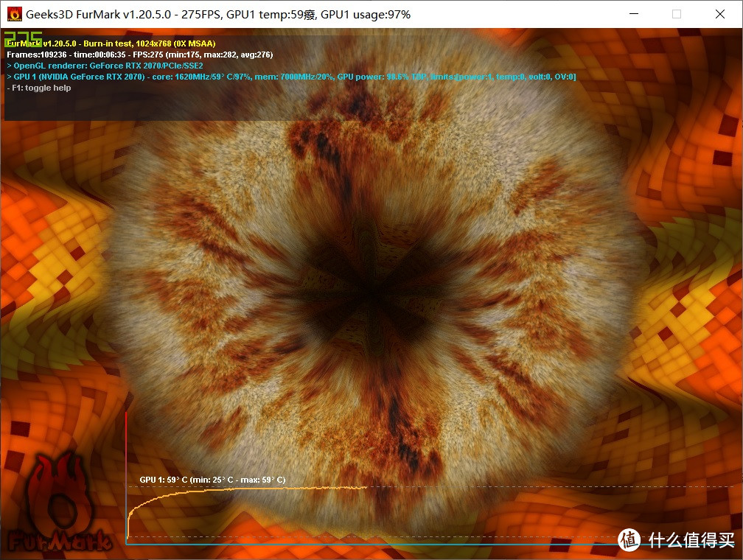Click the 'GPU 1: 59° C (min: 25° C - max: 59° C)' label

pyautogui.click(x=212, y=480)
